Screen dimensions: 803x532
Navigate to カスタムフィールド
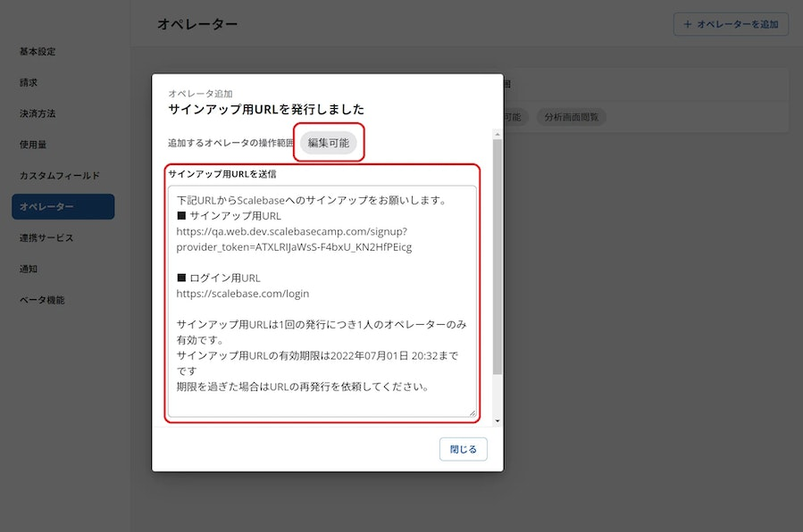coord(60,176)
